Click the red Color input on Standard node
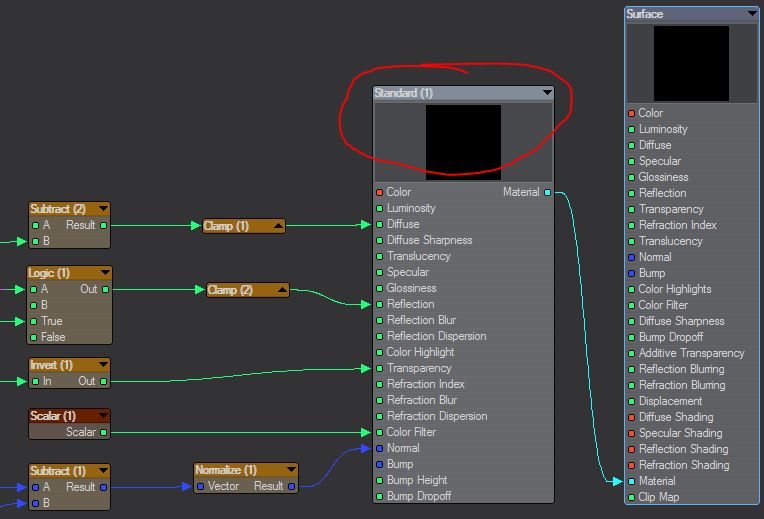 [x=380, y=192]
